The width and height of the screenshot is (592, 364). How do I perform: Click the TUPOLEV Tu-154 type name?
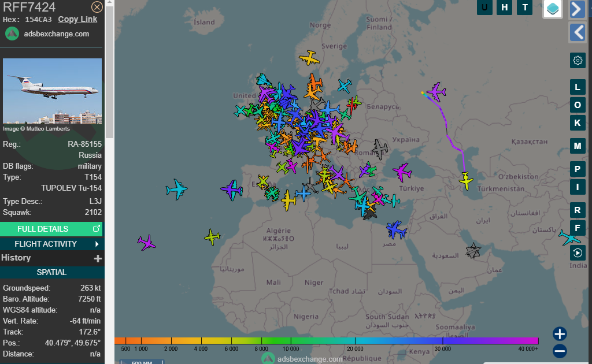(71, 188)
